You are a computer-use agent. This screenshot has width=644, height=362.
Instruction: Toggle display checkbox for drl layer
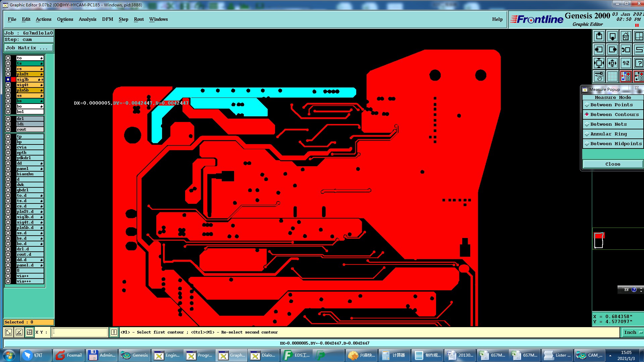click(8, 119)
